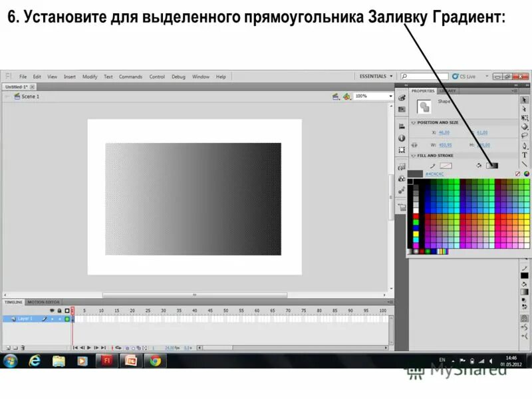The height and width of the screenshot is (399, 532).
Task: Open the Modify menu
Action: tap(90, 76)
